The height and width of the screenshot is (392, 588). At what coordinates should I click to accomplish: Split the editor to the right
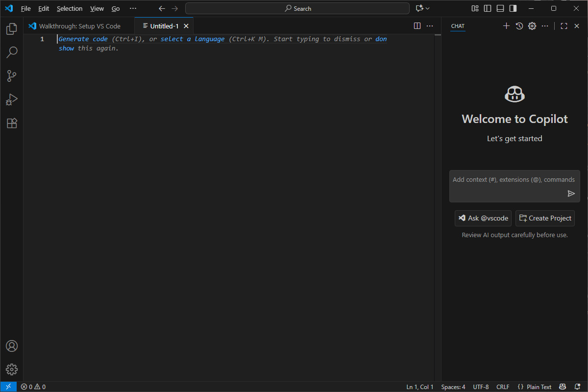point(417,26)
